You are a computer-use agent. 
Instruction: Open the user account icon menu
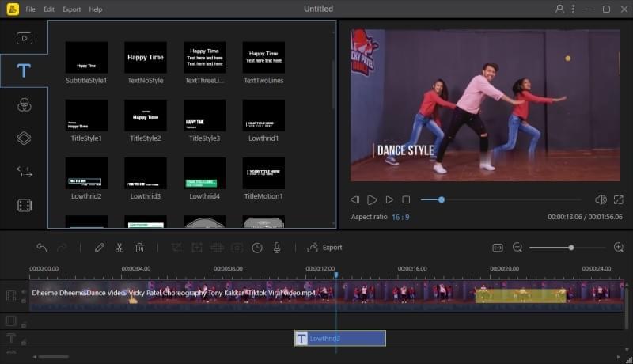560,9
